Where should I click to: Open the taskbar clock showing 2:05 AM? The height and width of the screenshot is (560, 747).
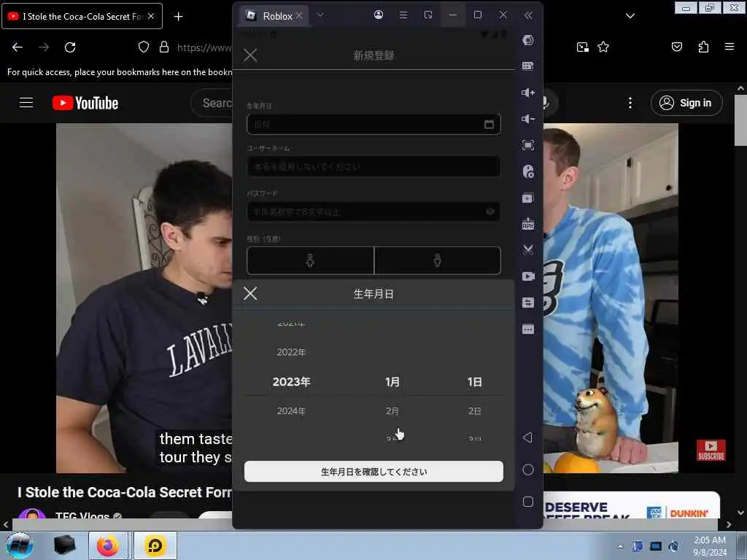710,546
